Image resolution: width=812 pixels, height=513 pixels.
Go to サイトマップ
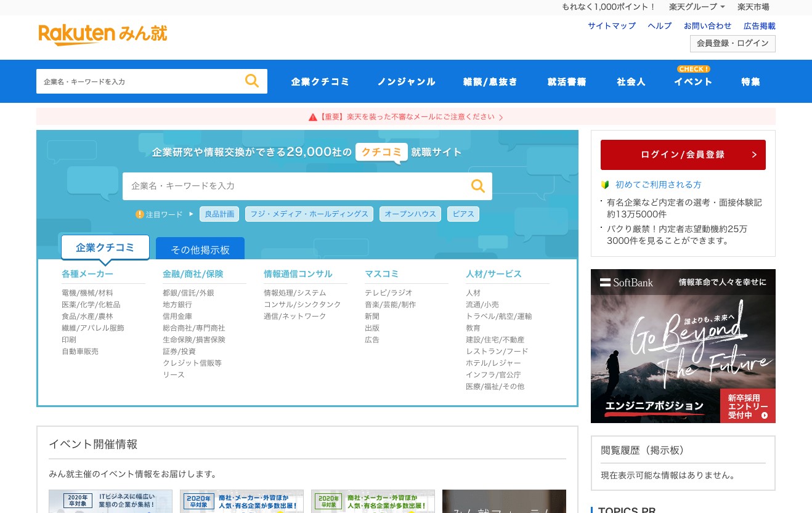612,26
